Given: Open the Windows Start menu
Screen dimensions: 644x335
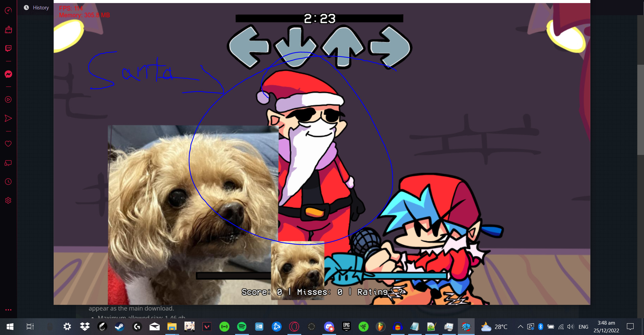Looking at the screenshot, I should (10, 327).
